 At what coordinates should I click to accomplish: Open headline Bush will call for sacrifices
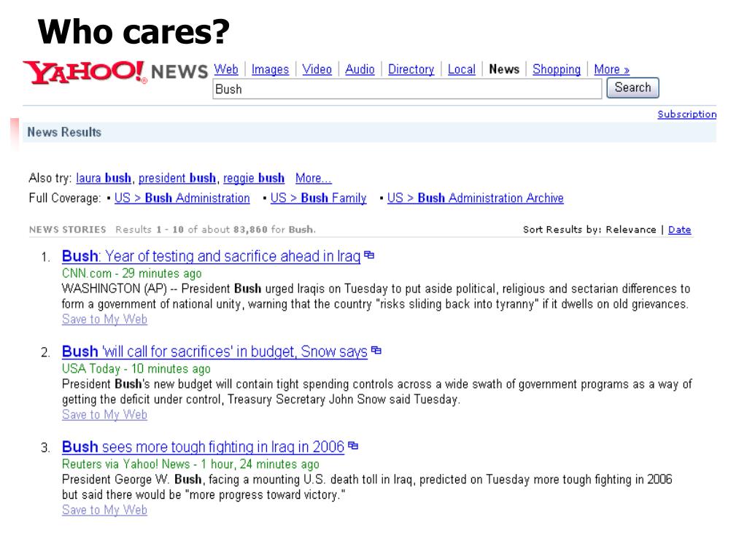pyautogui.click(x=215, y=351)
